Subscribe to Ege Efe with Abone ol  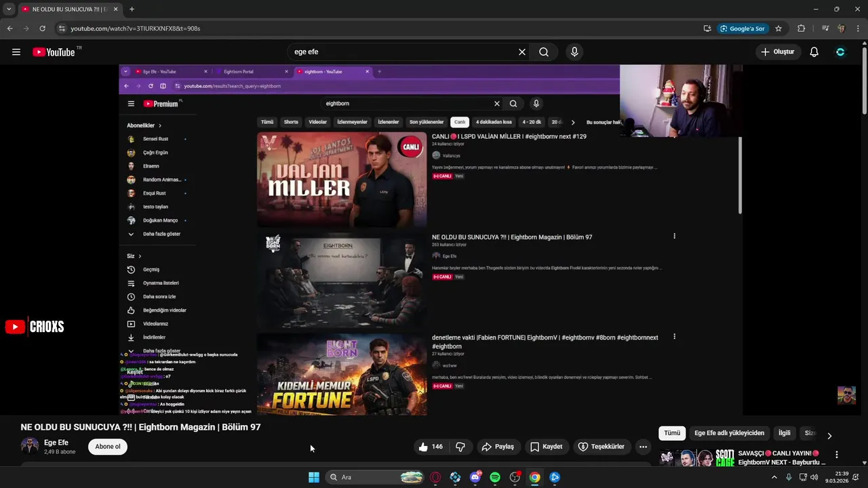[108, 447]
